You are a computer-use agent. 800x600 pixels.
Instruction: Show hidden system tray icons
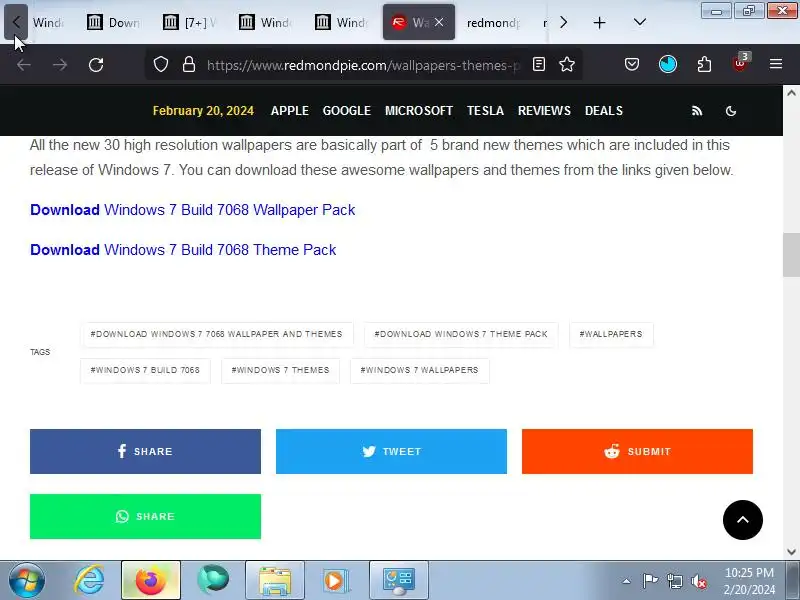tap(627, 581)
